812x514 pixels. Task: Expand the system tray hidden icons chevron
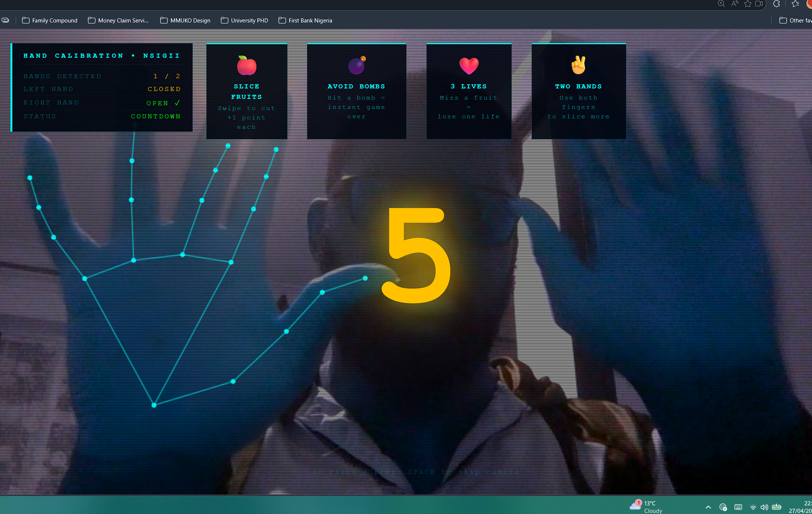coord(708,507)
